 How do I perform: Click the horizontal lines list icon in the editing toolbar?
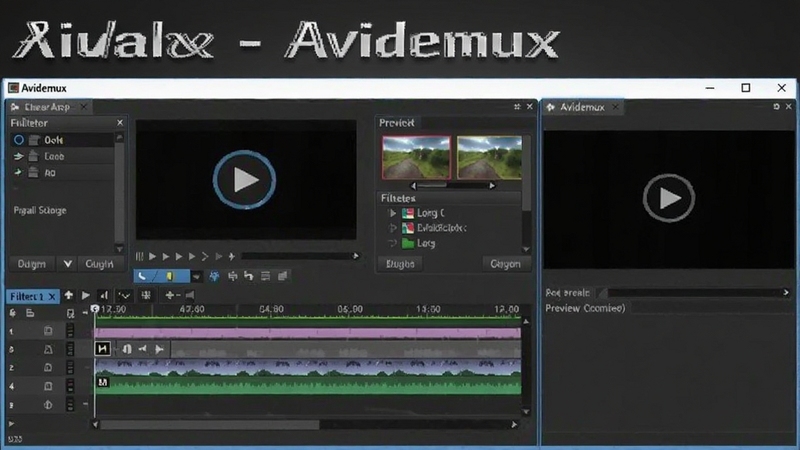point(265,276)
